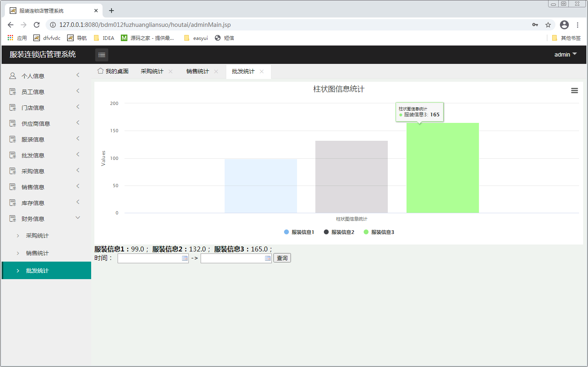Close the 采购统计 tab
This screenshot has height=367, width=588.
tap(170, 72)
